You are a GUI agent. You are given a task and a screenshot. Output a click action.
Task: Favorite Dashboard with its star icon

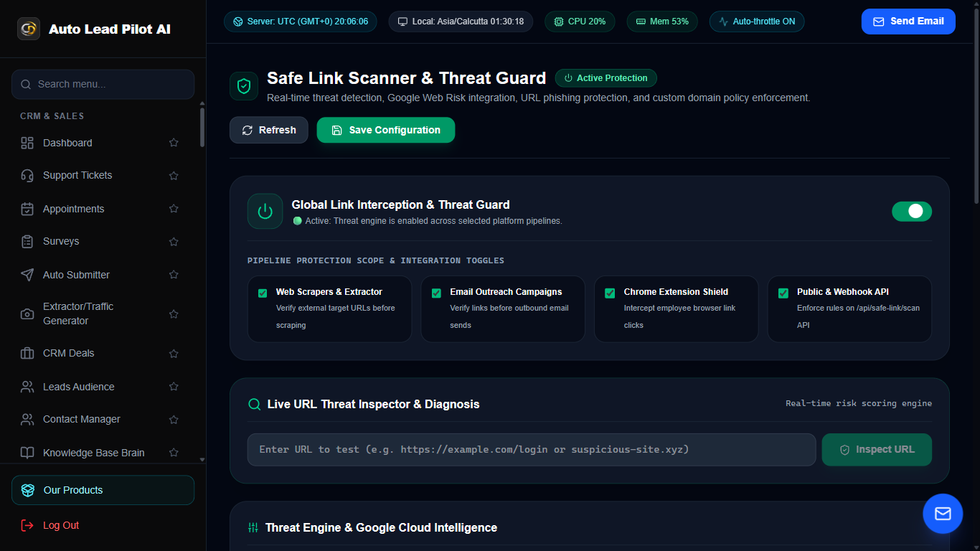point(174,143)
